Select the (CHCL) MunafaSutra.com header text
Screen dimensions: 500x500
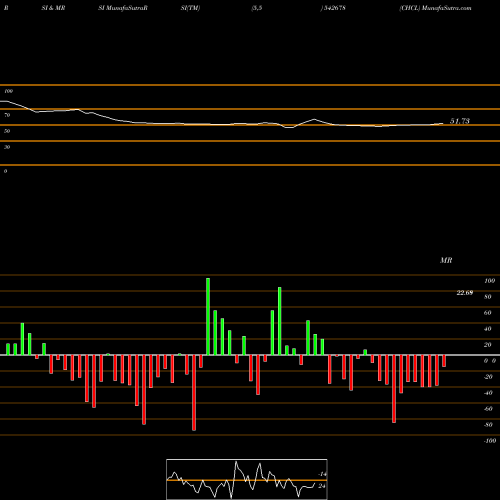point(435,8)
